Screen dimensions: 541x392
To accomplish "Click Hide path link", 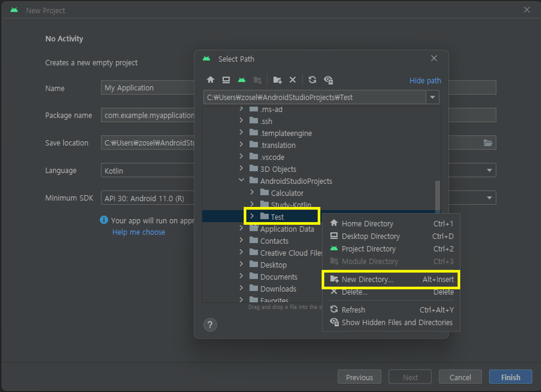I will coord(425,80).
